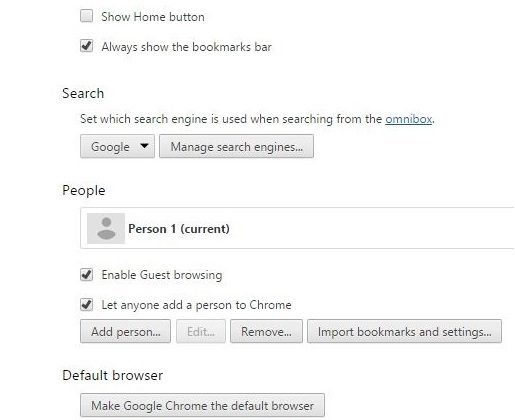Click the black arrow on Google selector
This screenshot has width=515, height=420.
coord(144,146)
